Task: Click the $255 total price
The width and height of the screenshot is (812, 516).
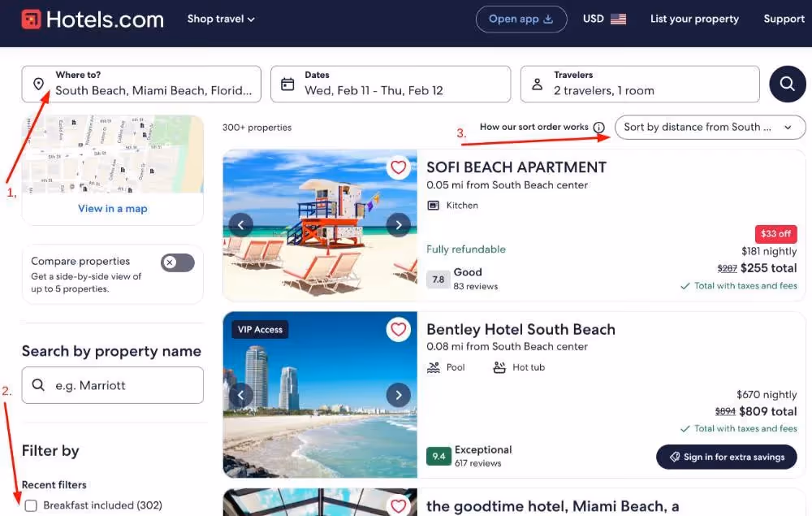Action: click(768, 268)
